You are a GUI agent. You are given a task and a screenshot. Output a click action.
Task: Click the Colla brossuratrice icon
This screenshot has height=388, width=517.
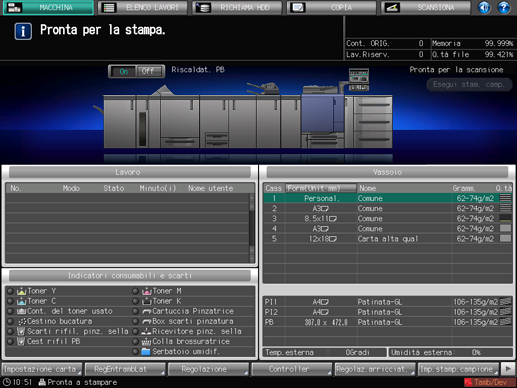tap(146, 342)
